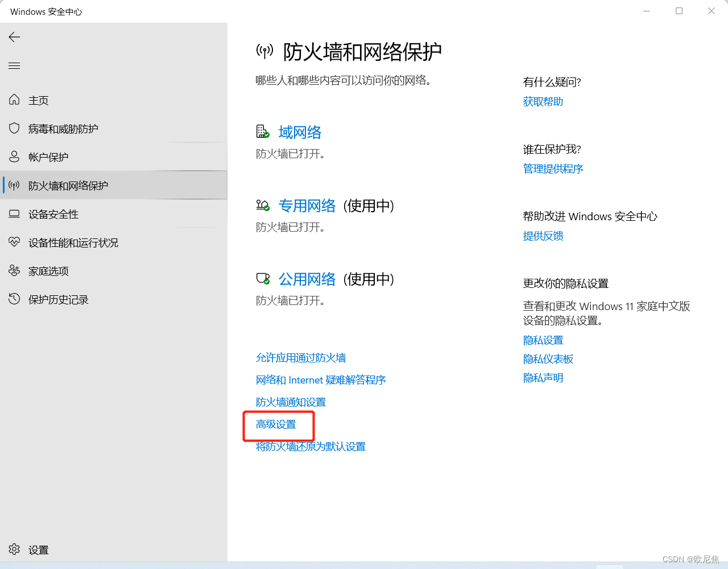This screenshot has width=728, height=569.
Task: Open 保护历史记录 in the sidebar
Action: click(x=114, y=299)
